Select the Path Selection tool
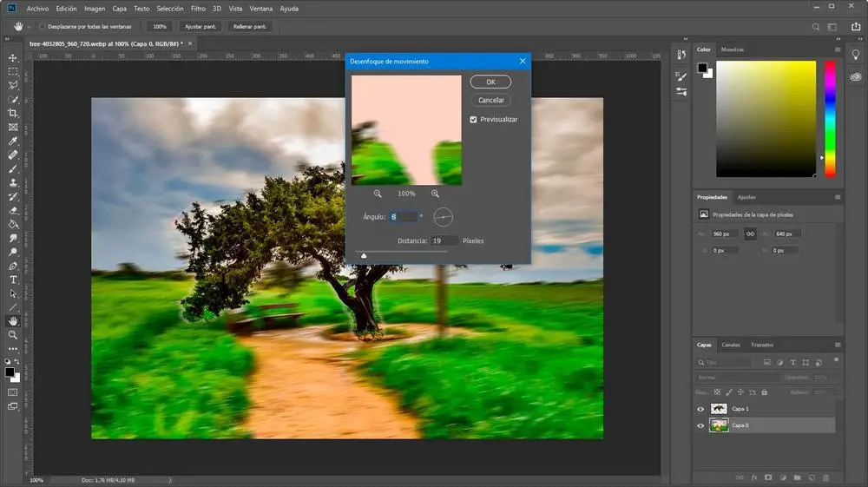 click(x=13, y=294)
